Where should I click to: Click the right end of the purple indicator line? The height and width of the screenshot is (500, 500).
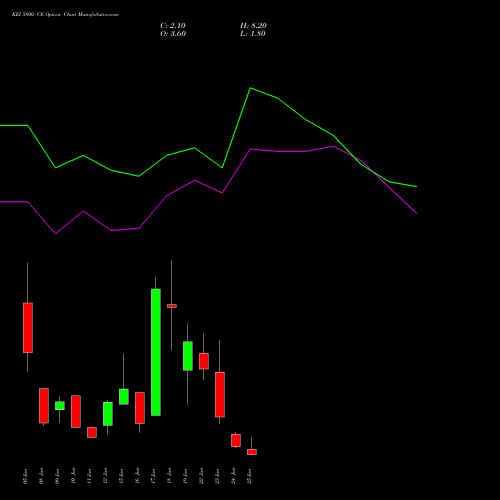[416, 213]
